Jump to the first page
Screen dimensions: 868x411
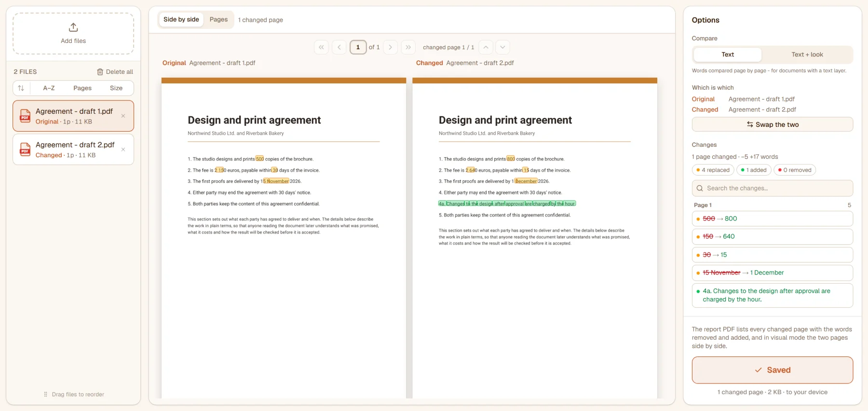321,47
